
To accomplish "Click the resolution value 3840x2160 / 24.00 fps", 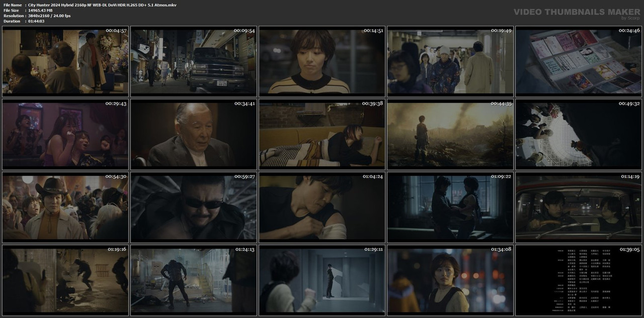I will pos(49,16).
